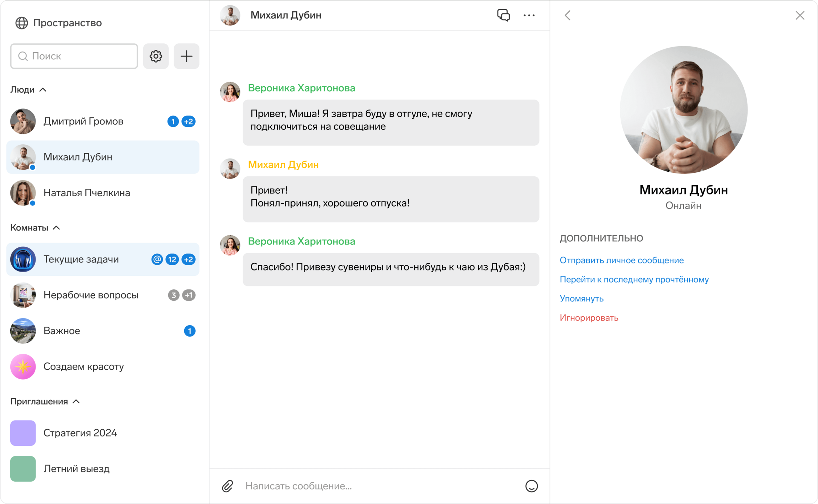Click the 3 badge on Нерабочие вопросы

click(x=174, y=295)
